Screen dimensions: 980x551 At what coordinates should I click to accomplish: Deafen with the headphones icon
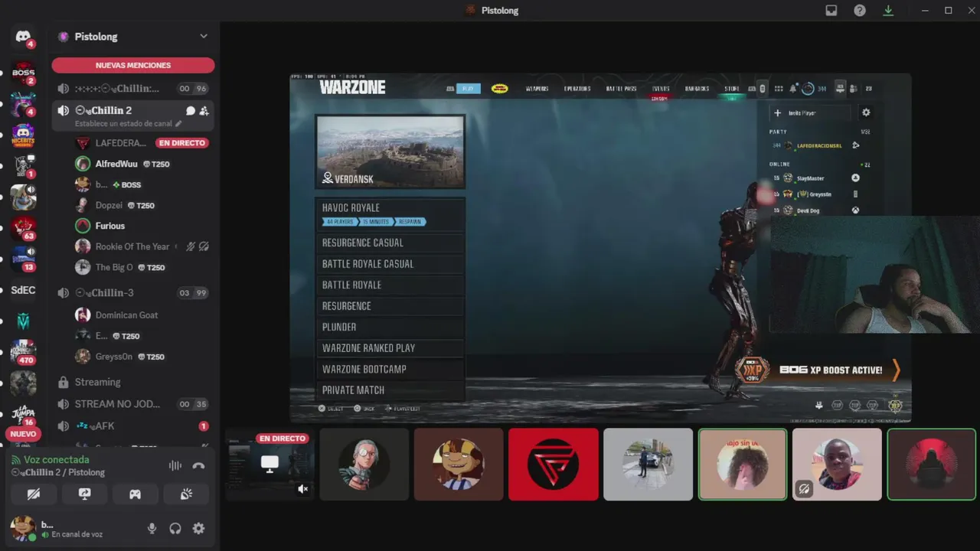tap(175, 528)
